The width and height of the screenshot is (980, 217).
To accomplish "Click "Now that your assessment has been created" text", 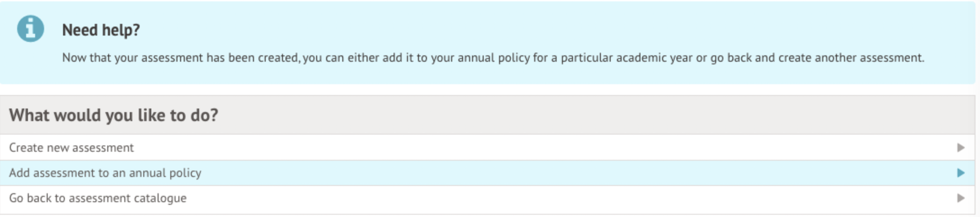I will point(180,58).
